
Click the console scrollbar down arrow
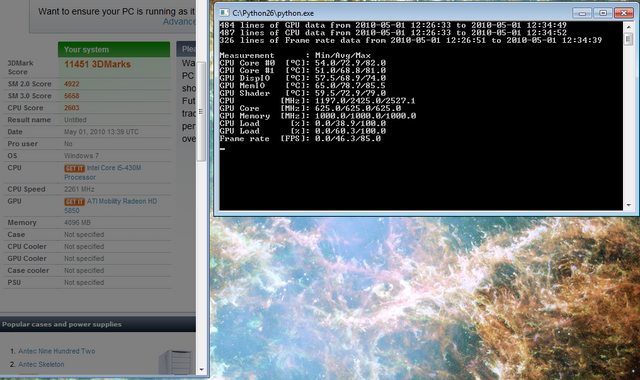pos(629,205)
